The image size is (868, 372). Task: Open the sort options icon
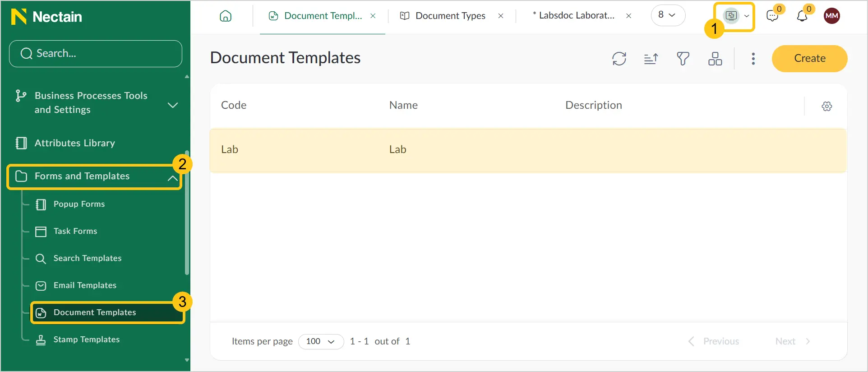(651, 59)
